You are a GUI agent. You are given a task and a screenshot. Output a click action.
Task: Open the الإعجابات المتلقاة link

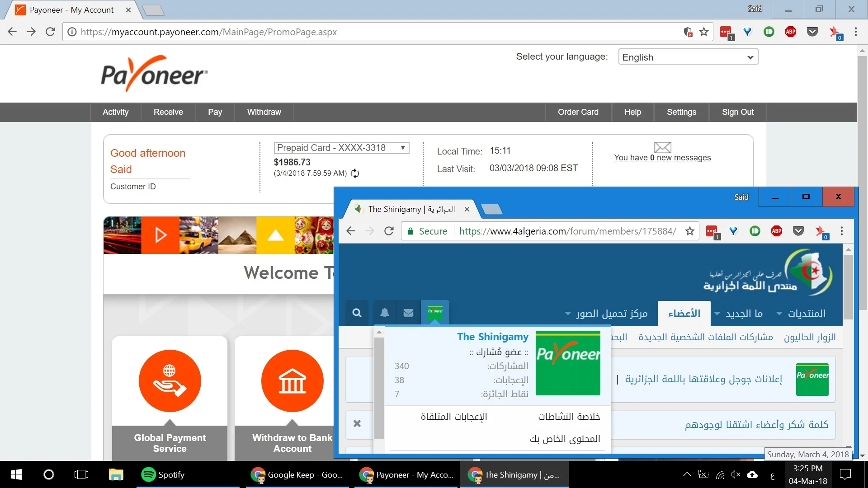(x=454, y=417)
